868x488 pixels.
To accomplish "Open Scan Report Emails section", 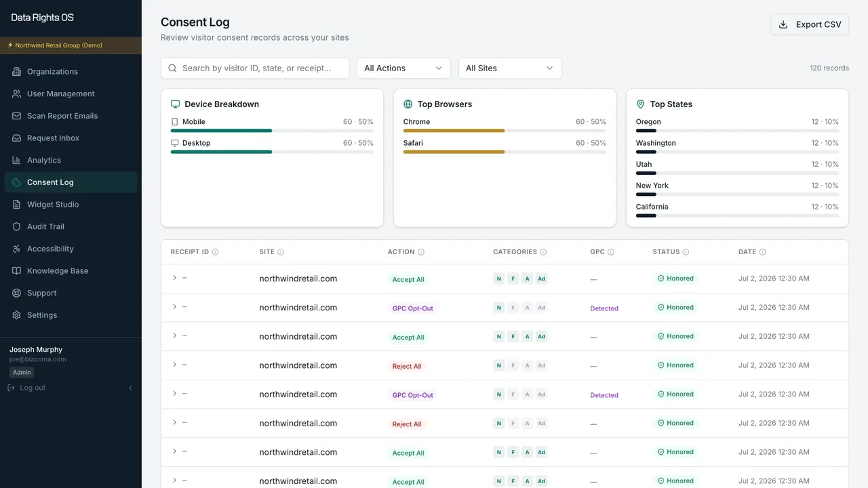I will (x=71, y=116).
